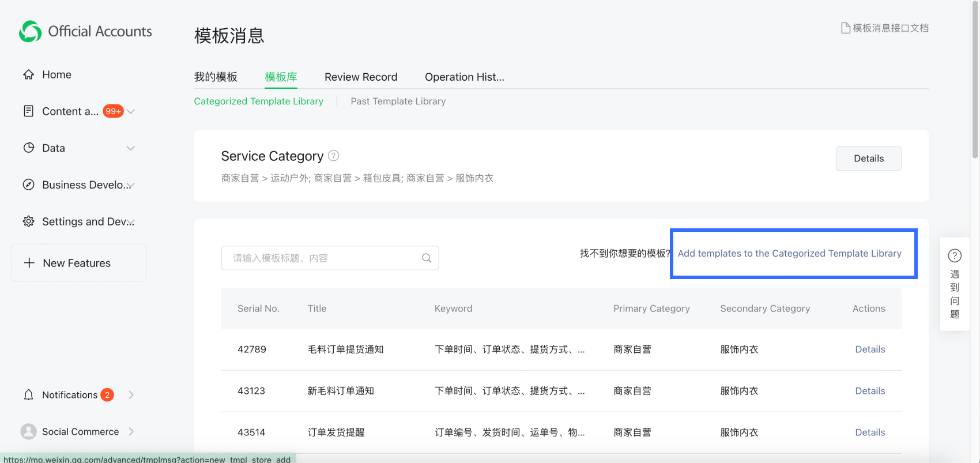Click the Notifications bell icon

tap(28, 395)
